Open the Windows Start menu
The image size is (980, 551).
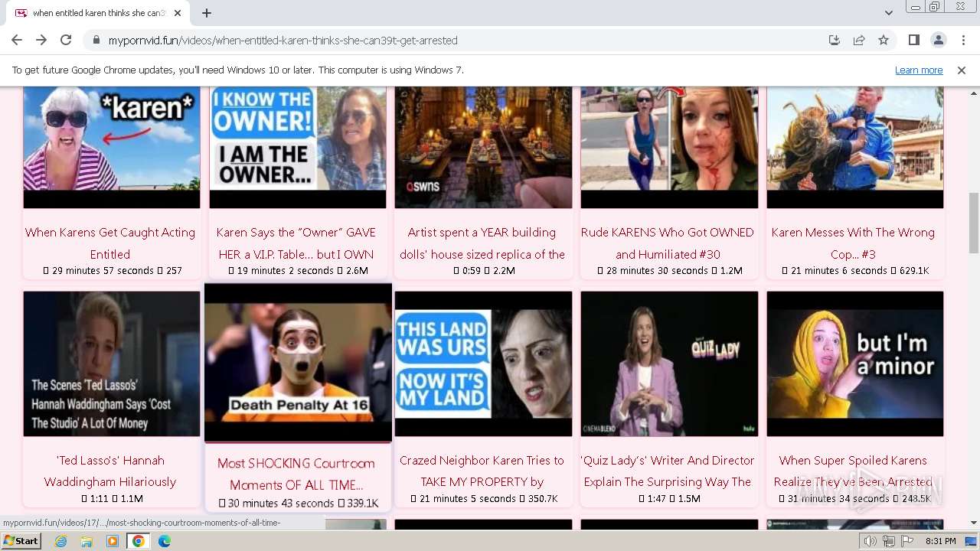(21, 541)
